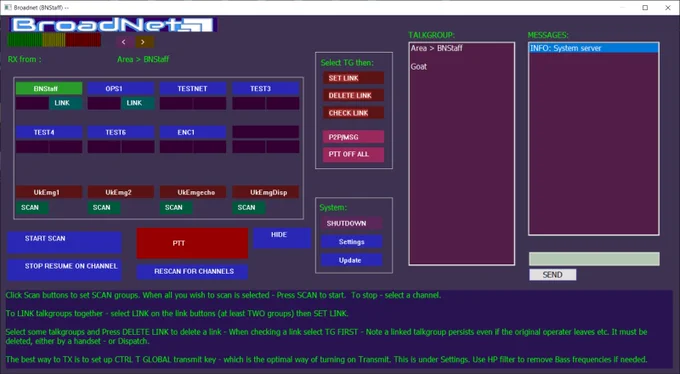Image resolution: width=680 pixels, height=374 pixels.
Task: Select the UkEmgDisp channel
Action: point(265,192)
